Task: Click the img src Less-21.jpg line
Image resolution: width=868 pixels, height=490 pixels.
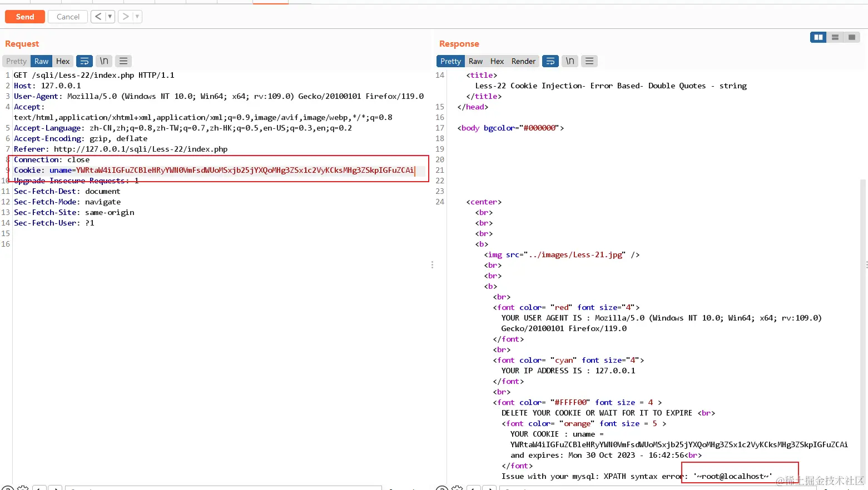Action: [562, 254]
